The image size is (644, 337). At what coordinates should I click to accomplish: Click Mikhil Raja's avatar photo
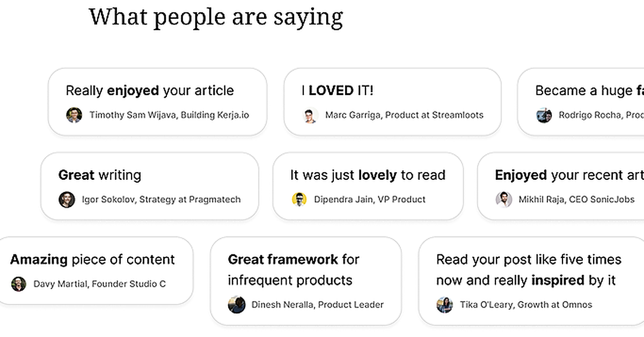click(x=503, y=200)
